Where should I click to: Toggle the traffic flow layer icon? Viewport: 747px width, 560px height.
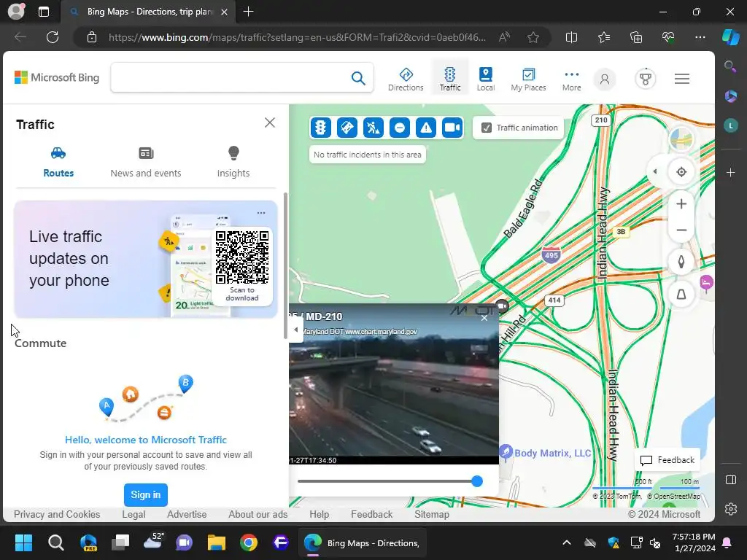[x=321, y=128]
